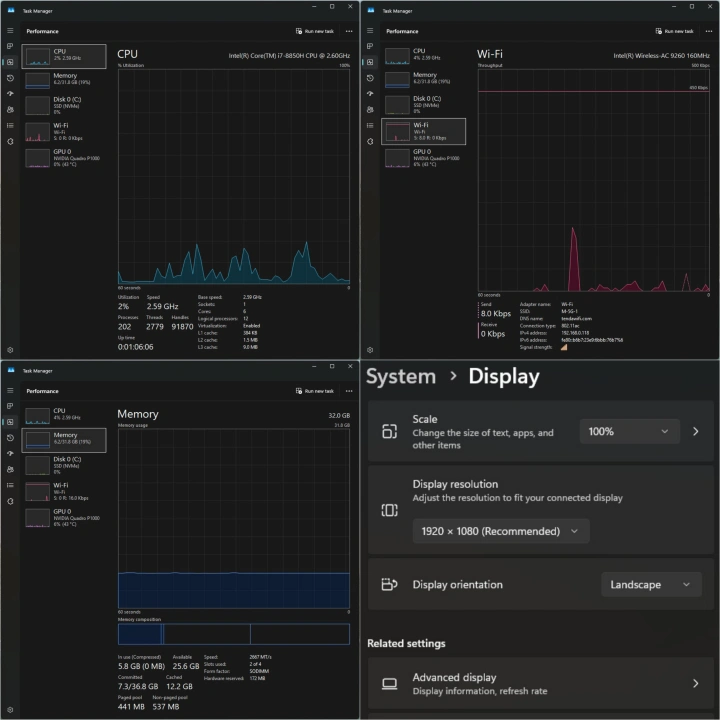Open the Display resolution dropdown
The height and width of the screenshot is (720, 720).
tap(500, 531)
